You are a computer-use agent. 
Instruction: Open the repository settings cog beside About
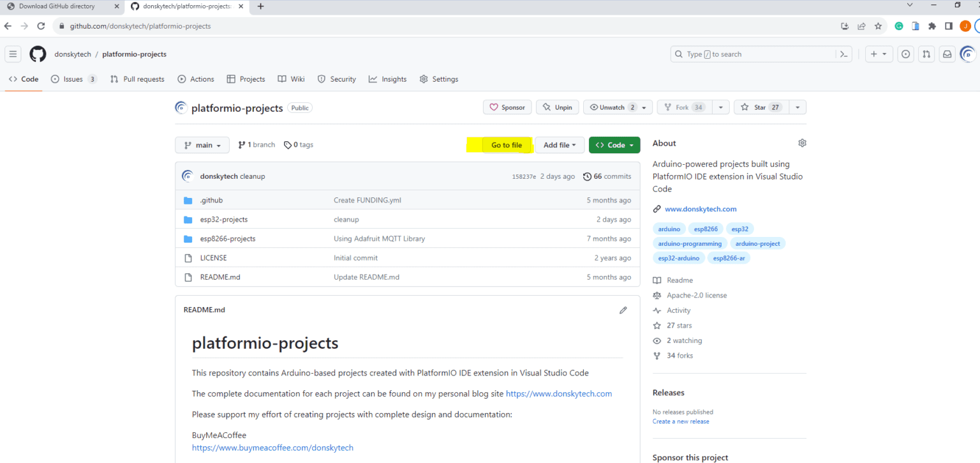point(802,142)
